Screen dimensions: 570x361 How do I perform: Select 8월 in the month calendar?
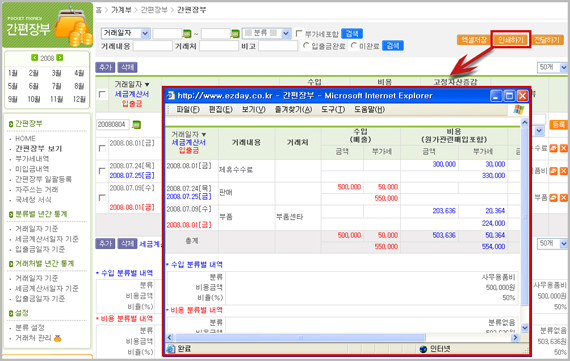click(x=79, y=86)
